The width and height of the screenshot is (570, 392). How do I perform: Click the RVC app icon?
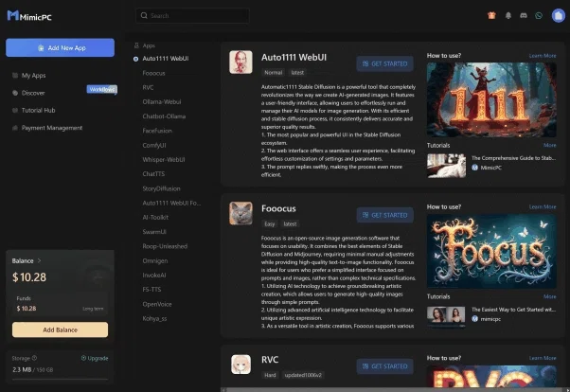(x=240, y=365)
